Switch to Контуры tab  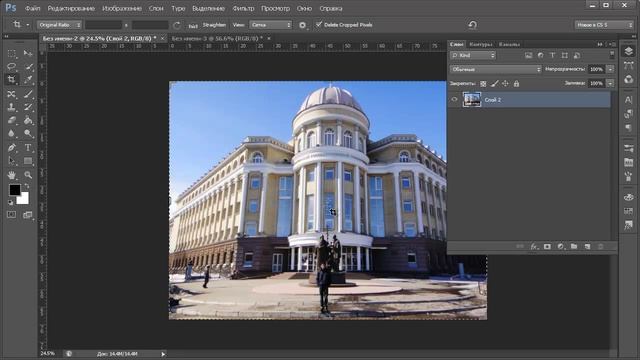(481, 44)
